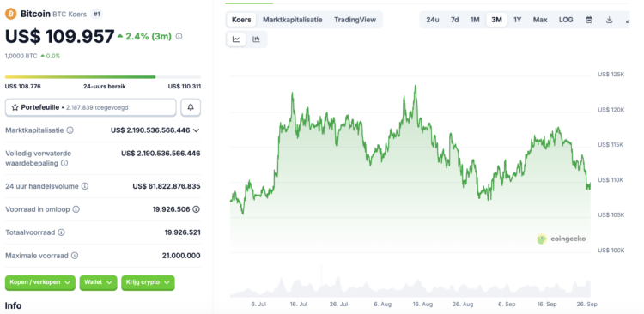This screenshot has height=314, width=644.
Task: Select the 24u time range
Action: [433, 20]
